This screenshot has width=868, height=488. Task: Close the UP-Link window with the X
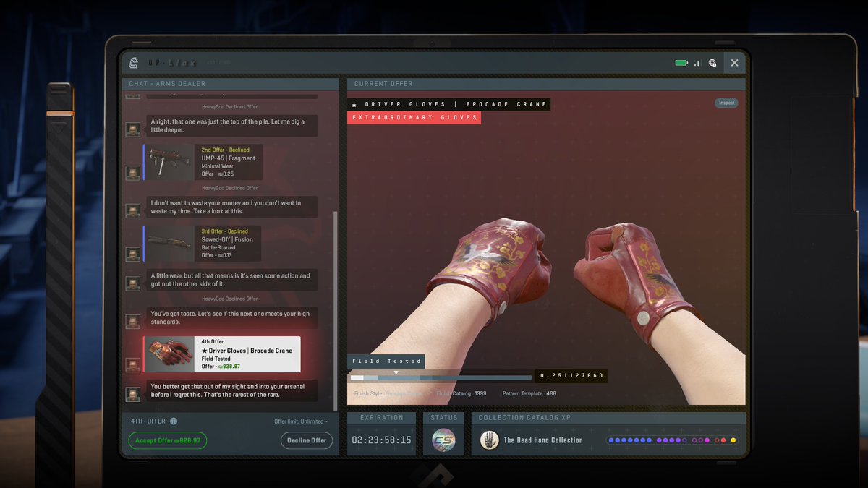pos(734,63)
